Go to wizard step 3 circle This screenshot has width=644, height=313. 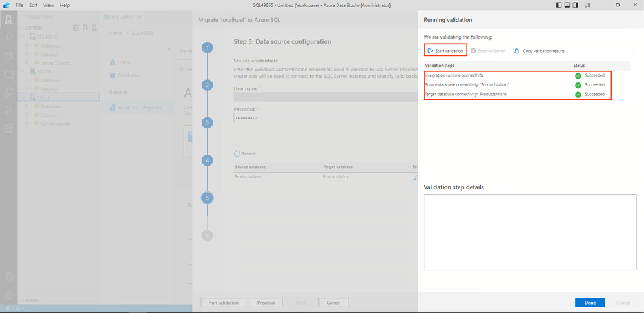pyautogui.click(x=208, y=122)
